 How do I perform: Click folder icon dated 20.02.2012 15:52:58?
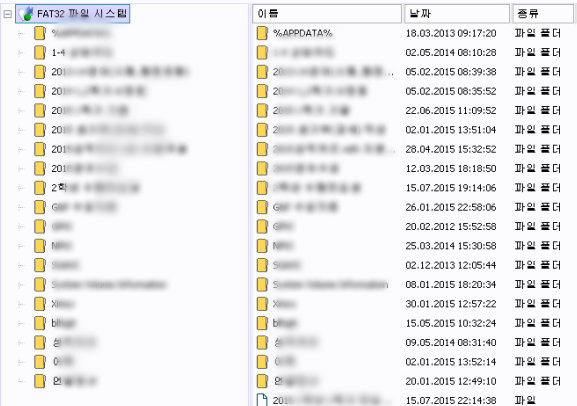pyautogui.click(x=262, y=226)
